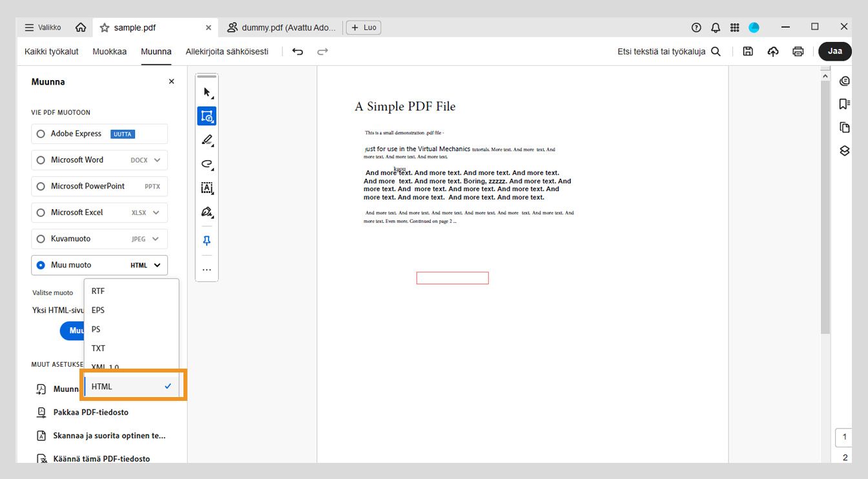The image size is (868, 479).
Task: Click the Jaa share button
Action: click(x=834, y=51)
